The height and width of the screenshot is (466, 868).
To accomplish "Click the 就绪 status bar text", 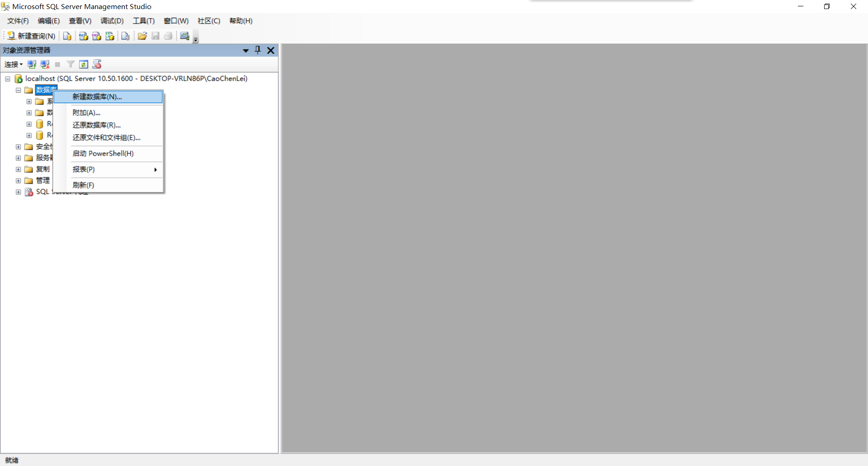I will click(x=12, y=460).
